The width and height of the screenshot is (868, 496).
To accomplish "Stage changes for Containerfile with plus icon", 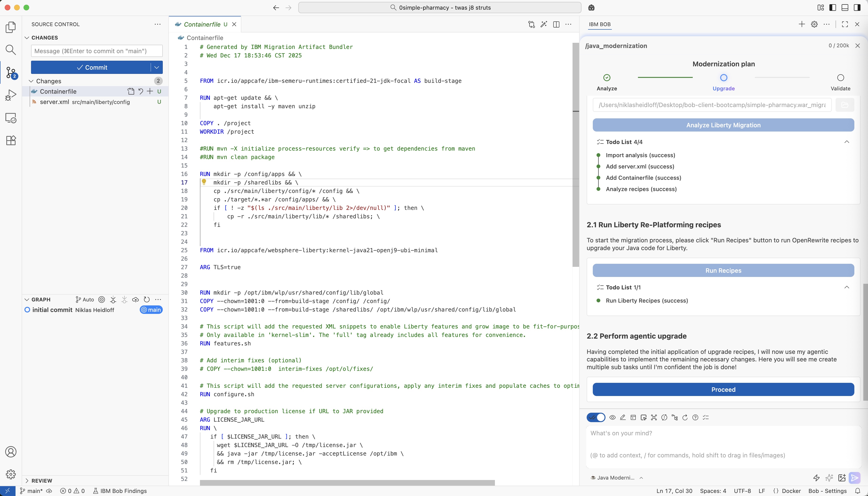I will [x=150, y=91].
